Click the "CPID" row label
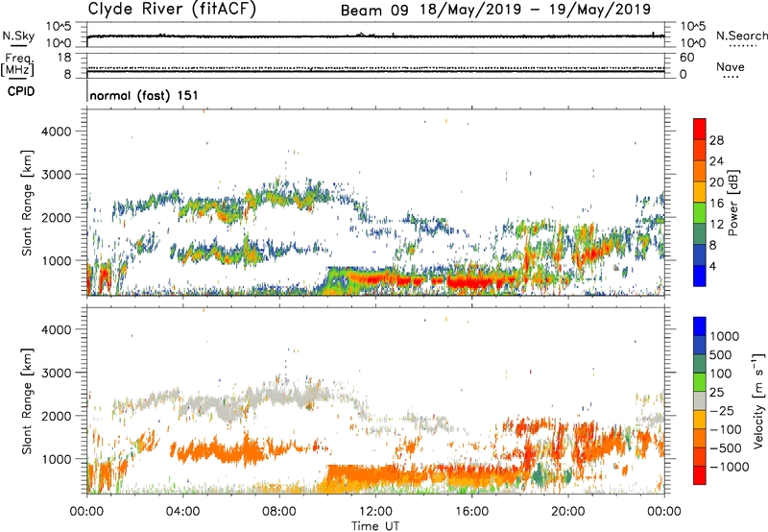The height and width of the screenshot is (532, 768). pyautogui.click(x=21, y=91)
